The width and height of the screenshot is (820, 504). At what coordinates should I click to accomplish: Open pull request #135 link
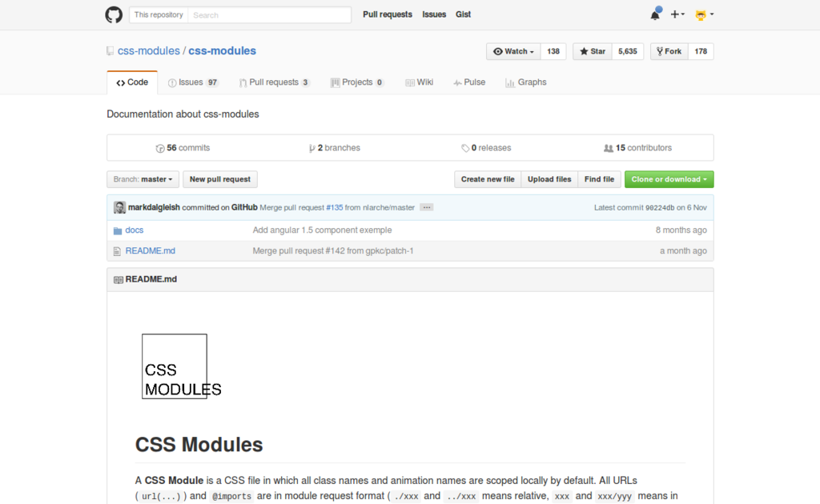(x=335, y=207)
